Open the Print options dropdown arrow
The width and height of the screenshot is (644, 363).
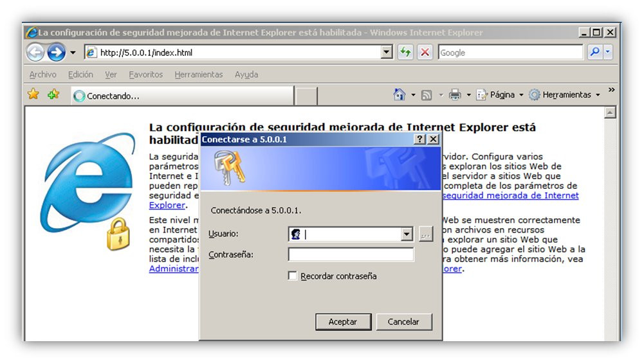pos(468,95)
